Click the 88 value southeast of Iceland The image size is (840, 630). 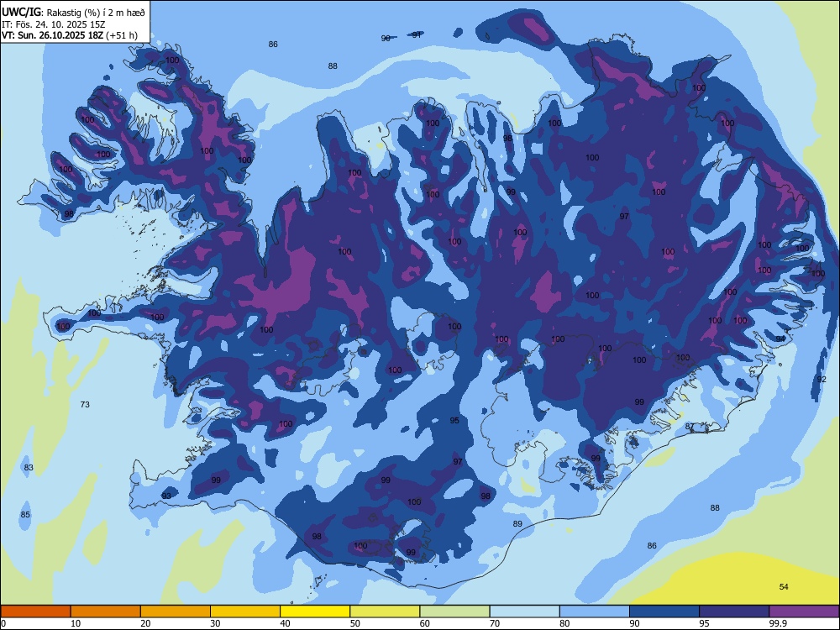[715, 507]
